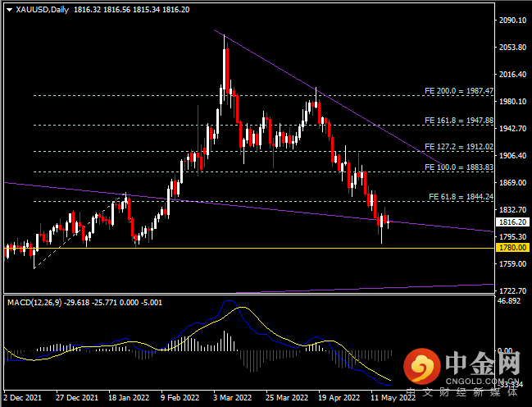Click the 3 Mar 2022 date label
Screen dimensions: 532x407
[x=233, y=397]
